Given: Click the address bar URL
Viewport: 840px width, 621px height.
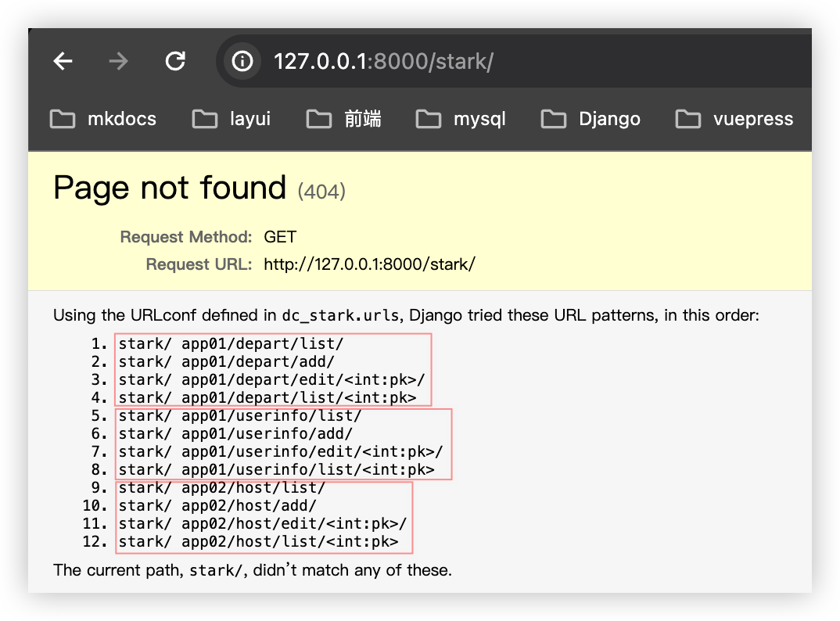Looking at the screenshot, I should click(x=383, y=62).
